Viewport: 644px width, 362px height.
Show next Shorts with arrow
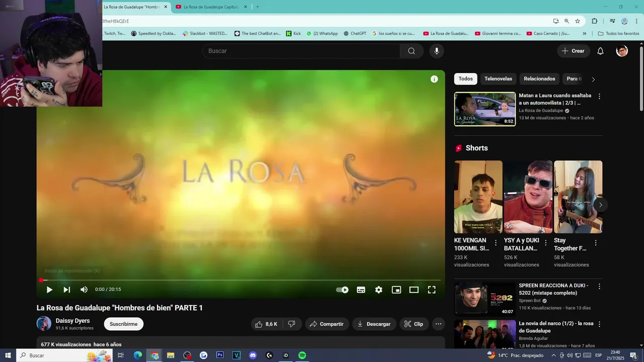pos(600,205)
